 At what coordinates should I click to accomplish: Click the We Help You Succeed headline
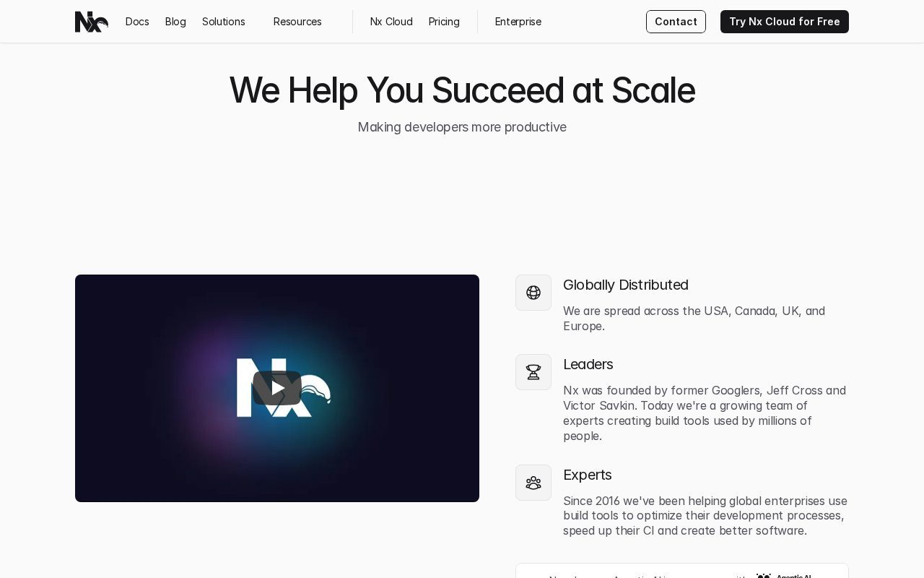pos(462,90)
